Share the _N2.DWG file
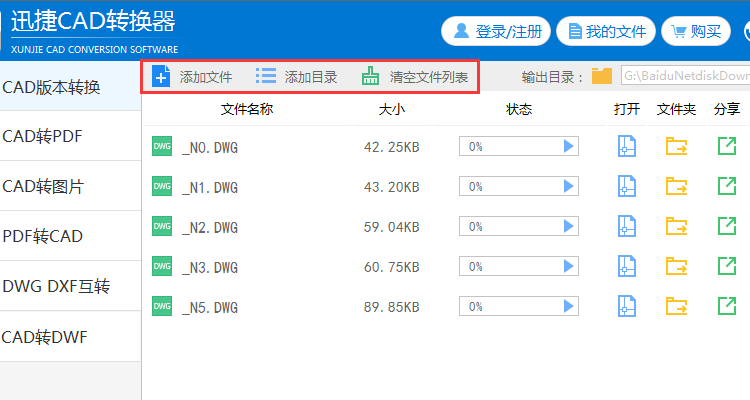Image resolution: width=750 pixels, height=400 pixels. (727, 226)
